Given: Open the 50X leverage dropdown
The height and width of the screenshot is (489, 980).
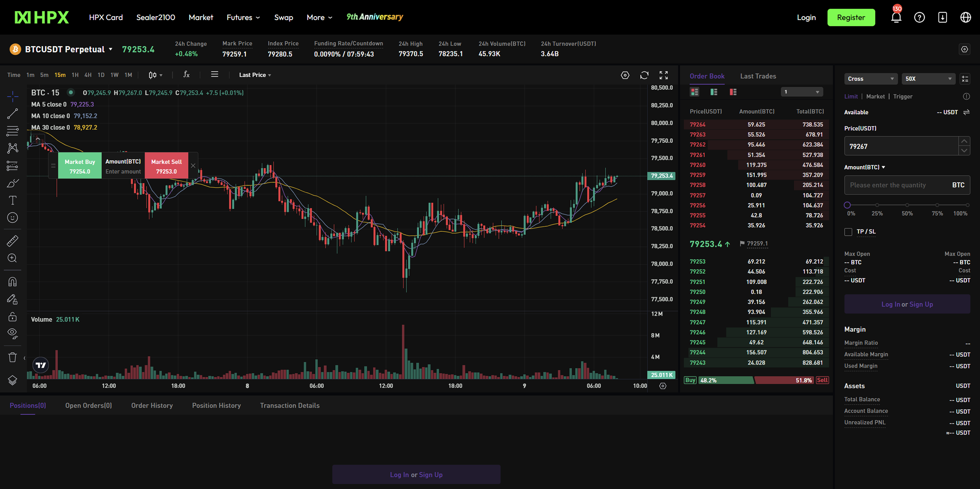Looking at the screenshot, I should [x=928, y=79].
